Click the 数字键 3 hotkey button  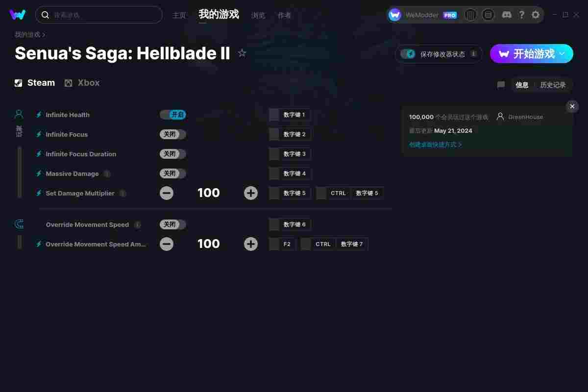290,154
